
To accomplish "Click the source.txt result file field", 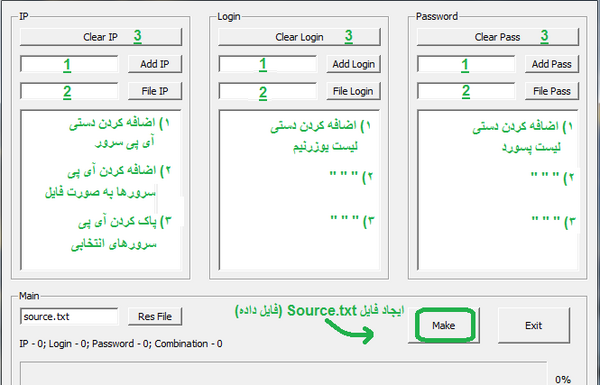I will (69, 316).
